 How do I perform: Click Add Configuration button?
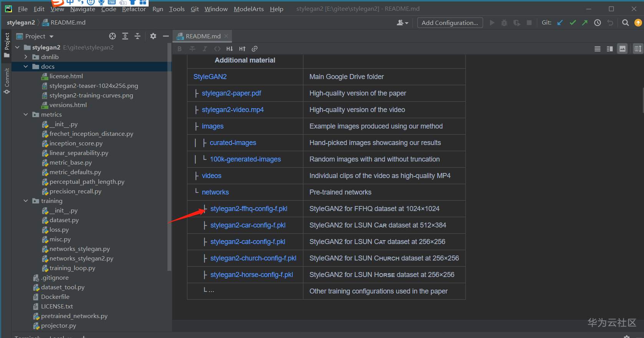(x=449, y=23)
